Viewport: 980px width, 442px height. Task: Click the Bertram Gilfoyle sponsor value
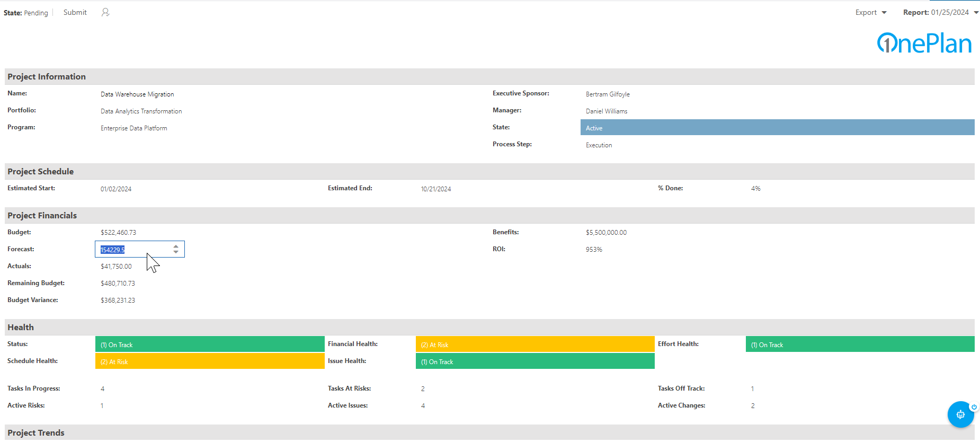pos(608,94)
